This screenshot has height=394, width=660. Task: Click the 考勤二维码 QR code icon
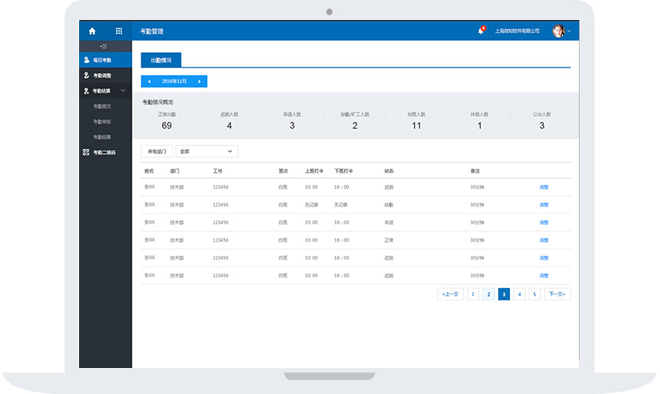86,152
